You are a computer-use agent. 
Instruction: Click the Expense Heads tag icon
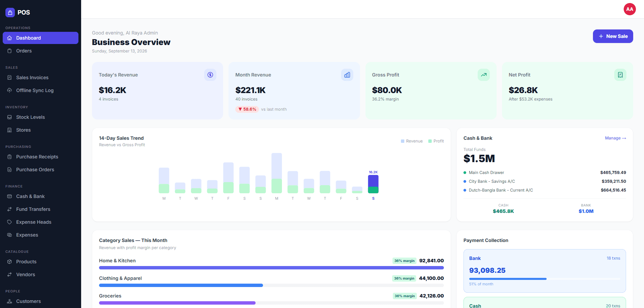(9, 222)
